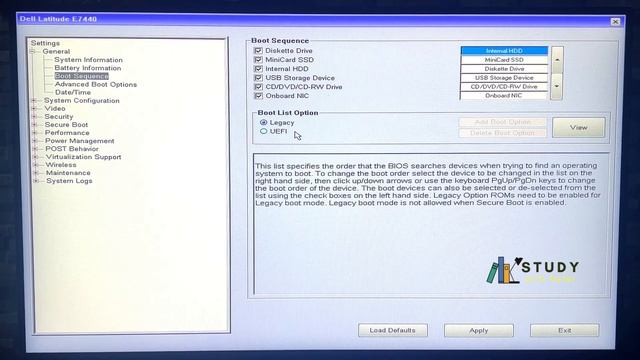Image resolution: width=640 pixels, height=360 pixels.
Task: Click the View button
Action: (578, 128)
